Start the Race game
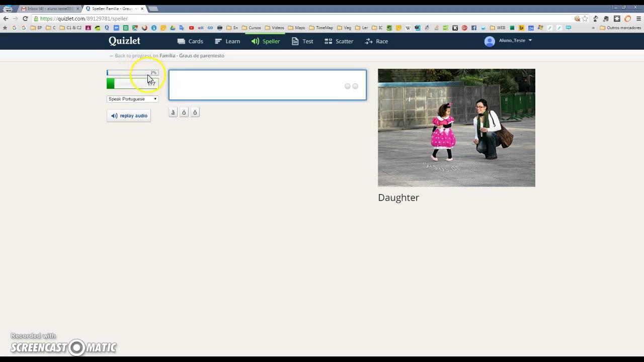The height and width of the screenshot is (362, 644). coord(376,41)
